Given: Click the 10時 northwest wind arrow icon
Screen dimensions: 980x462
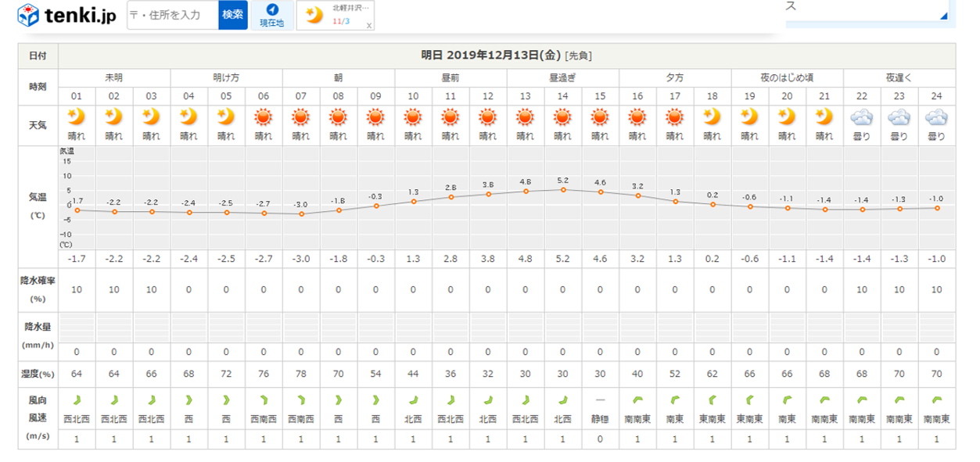Looking at the screenshot, I should click(413, 399).
